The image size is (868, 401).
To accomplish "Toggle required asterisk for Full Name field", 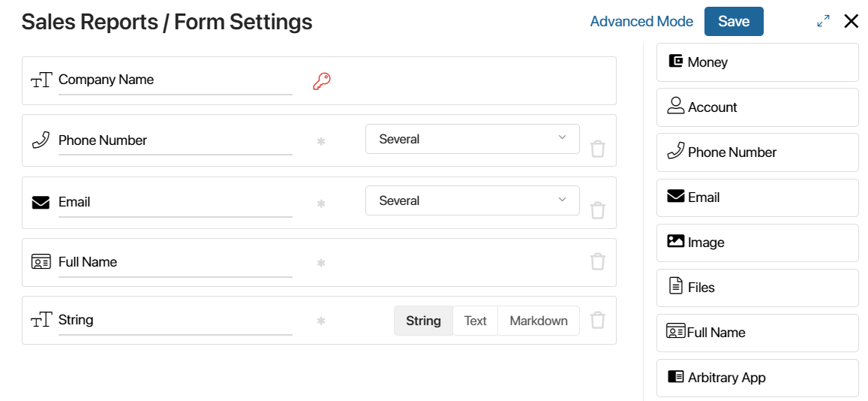I will 320,263.
